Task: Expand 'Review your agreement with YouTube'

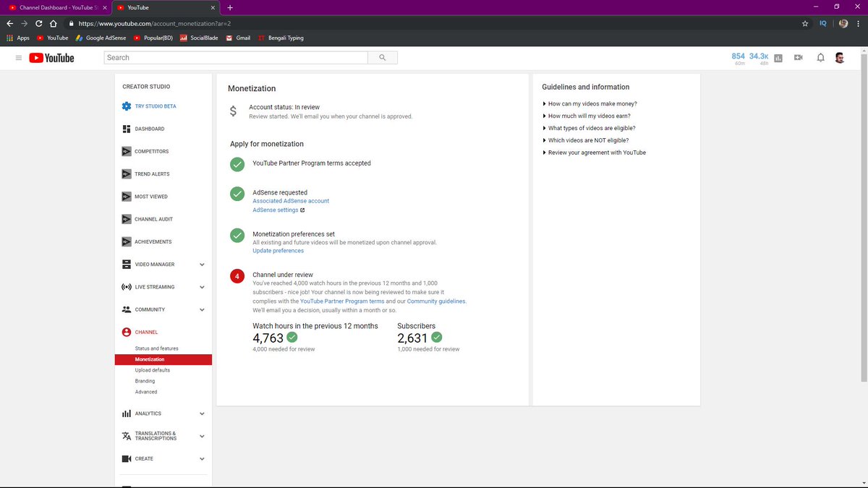Action: click(x=595, y=153)
